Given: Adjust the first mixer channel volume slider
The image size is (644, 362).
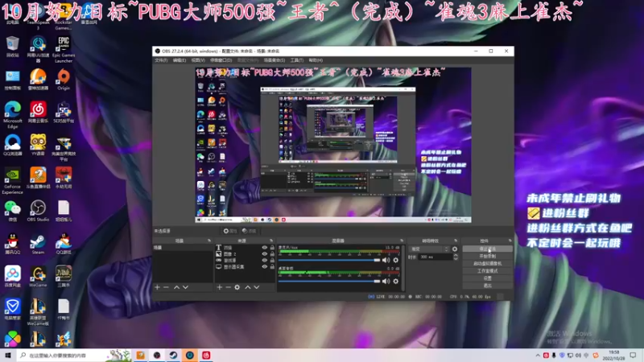Looking at the screenshot, I should 329,260.
